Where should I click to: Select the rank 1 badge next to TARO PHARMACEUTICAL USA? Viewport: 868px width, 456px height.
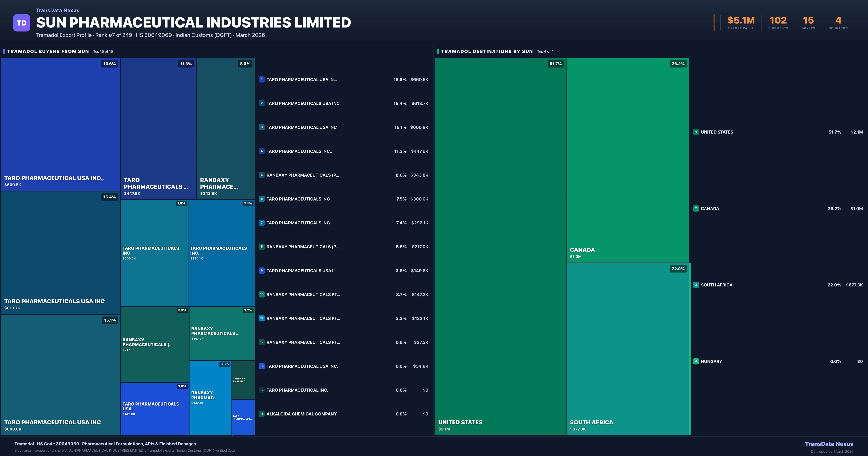[x=262, y=80]
